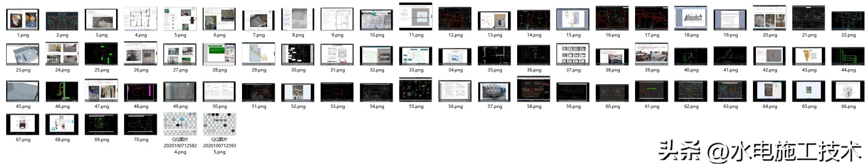Select the 31.png file icon
The image size is (868, 168).
tap(337, 54)
